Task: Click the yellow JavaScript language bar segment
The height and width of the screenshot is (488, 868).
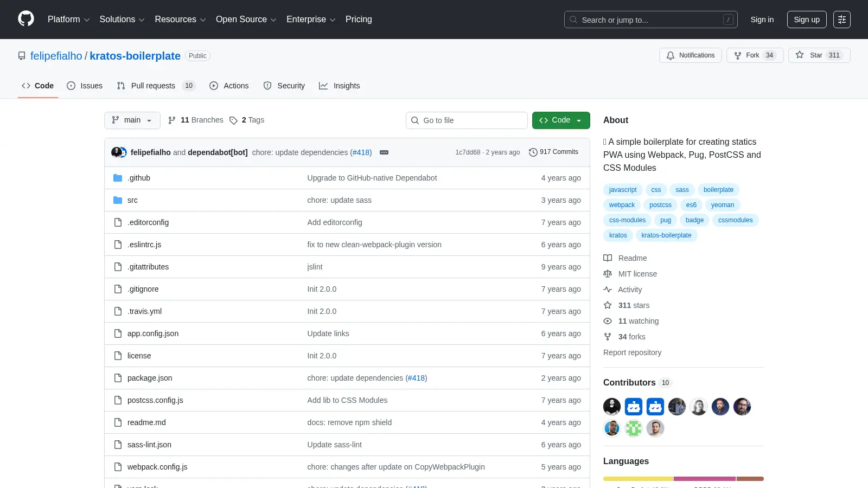Action: (x=639, y=479)
